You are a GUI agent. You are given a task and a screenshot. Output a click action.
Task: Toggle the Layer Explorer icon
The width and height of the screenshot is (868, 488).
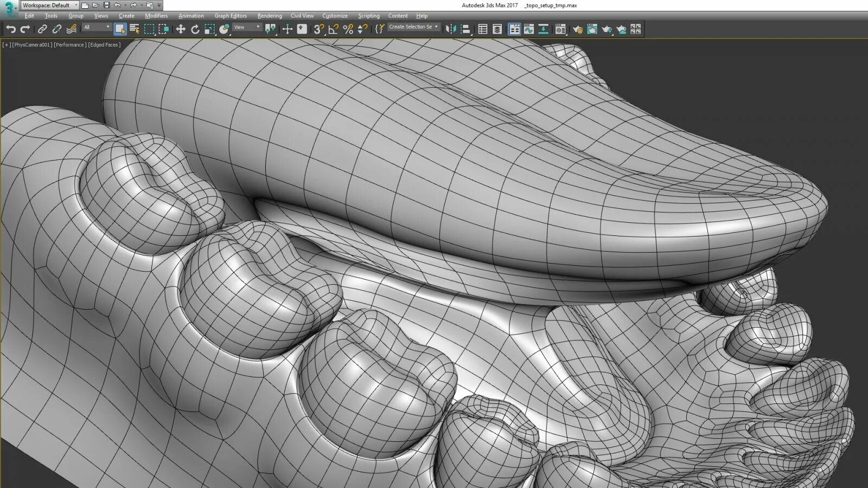point(497,29)
